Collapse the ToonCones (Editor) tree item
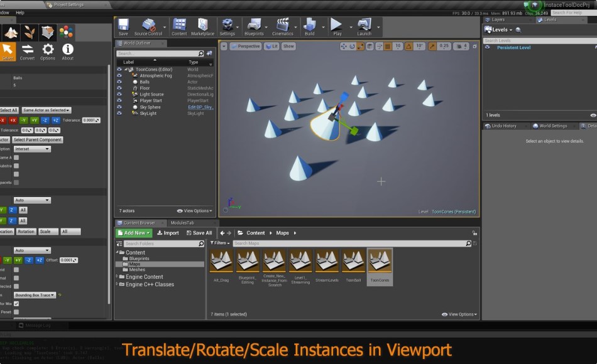The image size is (597, 364). pos(126,69)
